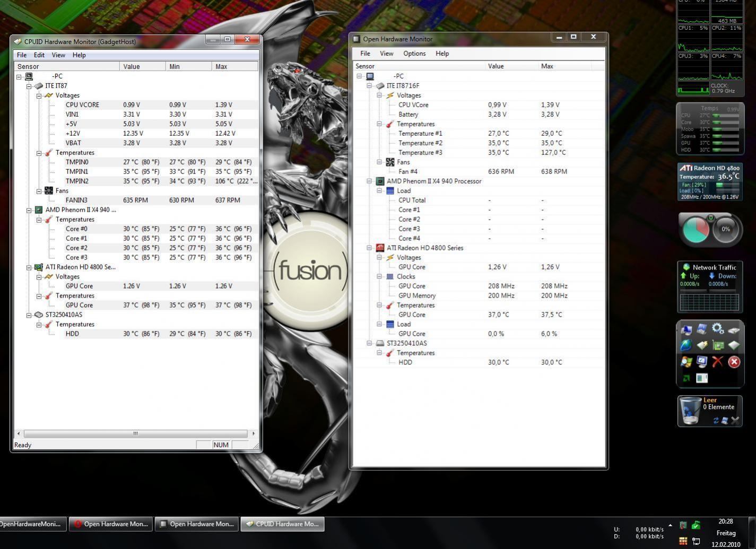Click the CPU chip icon next to AMD Phenom in Open Hardware Monitor
The height and width of the screenshot is (549, 756).
point(380,181)
